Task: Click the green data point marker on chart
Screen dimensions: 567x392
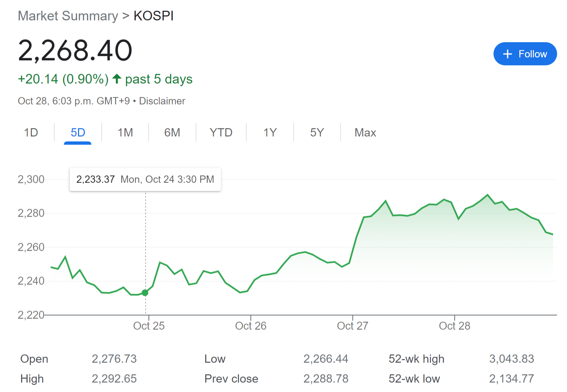Action: (145, 293)
